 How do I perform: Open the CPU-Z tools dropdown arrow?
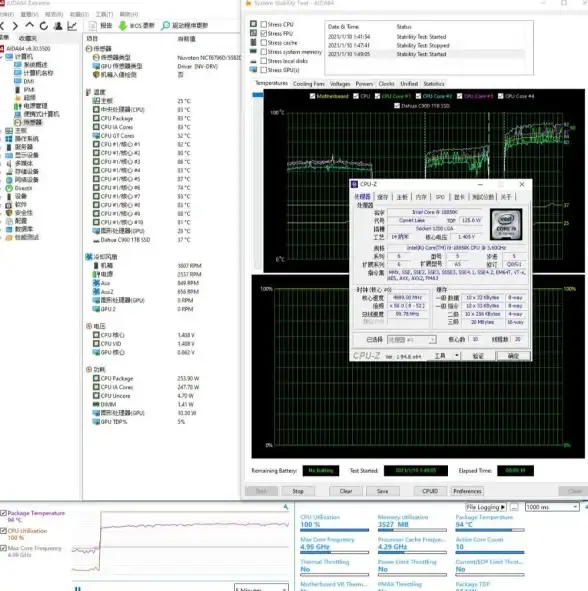(457, 355)
